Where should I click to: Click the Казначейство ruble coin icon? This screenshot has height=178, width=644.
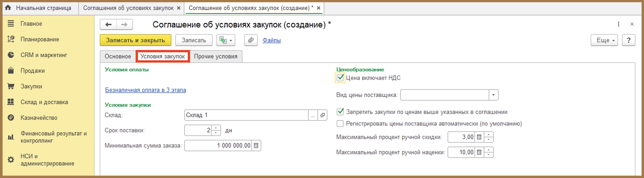(x=11, y=117)
